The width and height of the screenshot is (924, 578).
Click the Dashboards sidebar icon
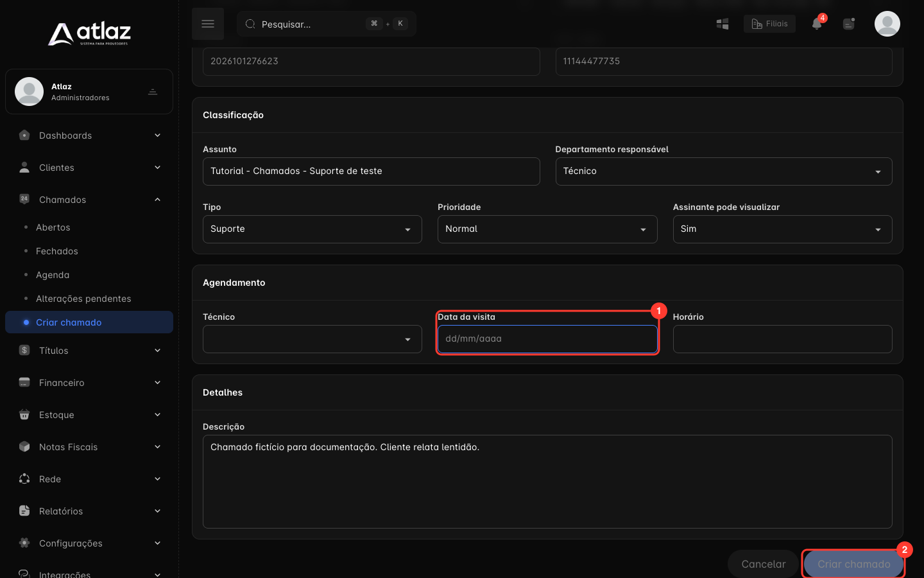[x=24, y=136]
